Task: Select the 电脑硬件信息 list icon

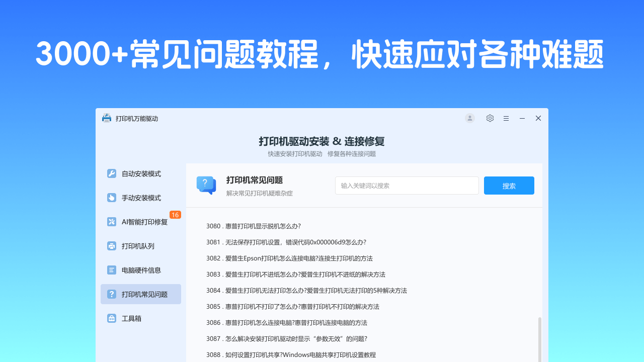Action: click(x=111, y=270)
